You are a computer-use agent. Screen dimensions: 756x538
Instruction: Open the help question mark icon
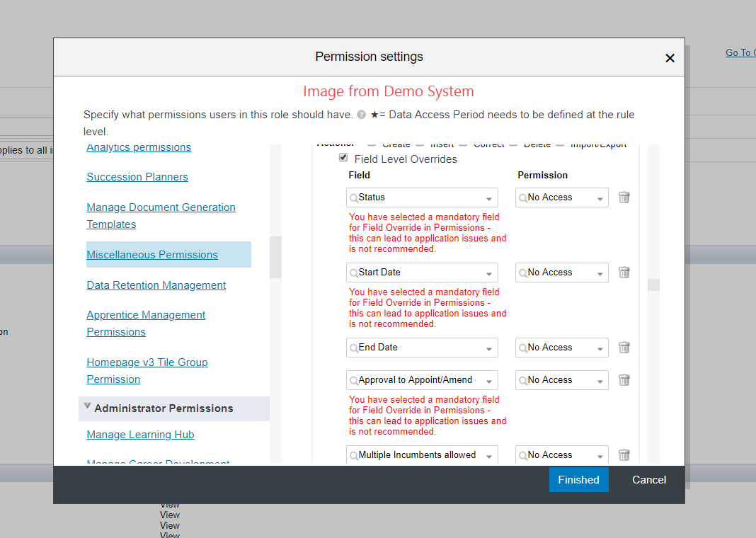pos(361,115)
